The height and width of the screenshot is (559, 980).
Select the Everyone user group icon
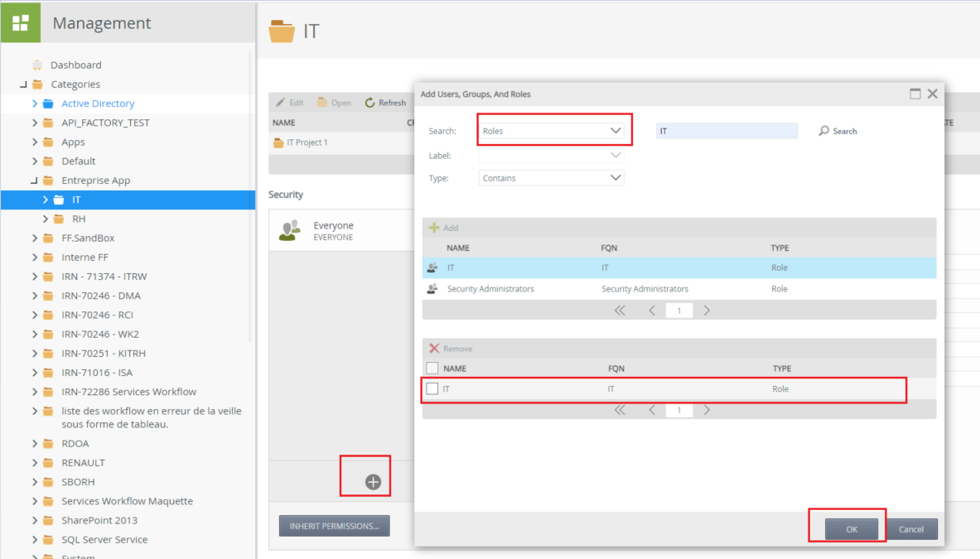coord(290,230)
